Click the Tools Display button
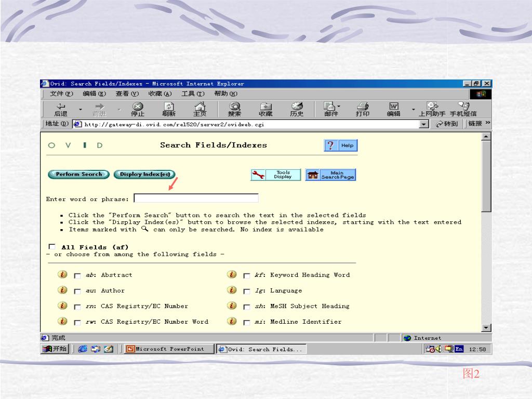The height and width of the screenshot is (399, 532). point(276,175)
